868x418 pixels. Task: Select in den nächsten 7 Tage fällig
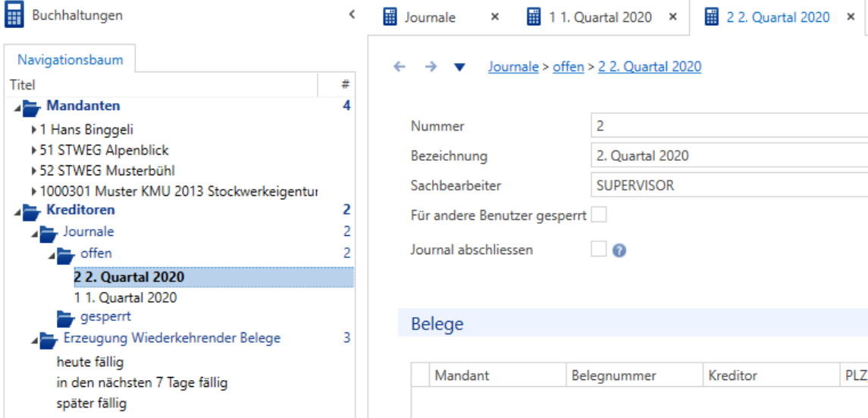click(x=142, y=382)
